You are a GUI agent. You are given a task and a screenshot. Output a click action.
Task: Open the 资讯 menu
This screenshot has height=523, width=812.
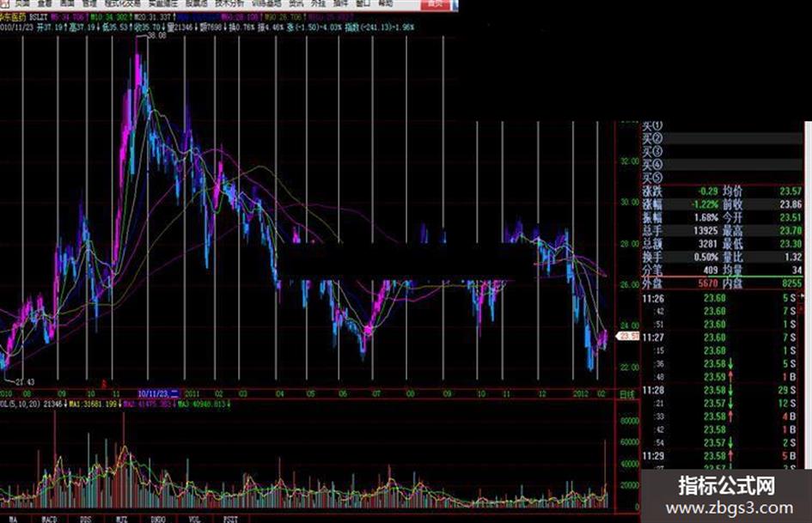point(296,3)
